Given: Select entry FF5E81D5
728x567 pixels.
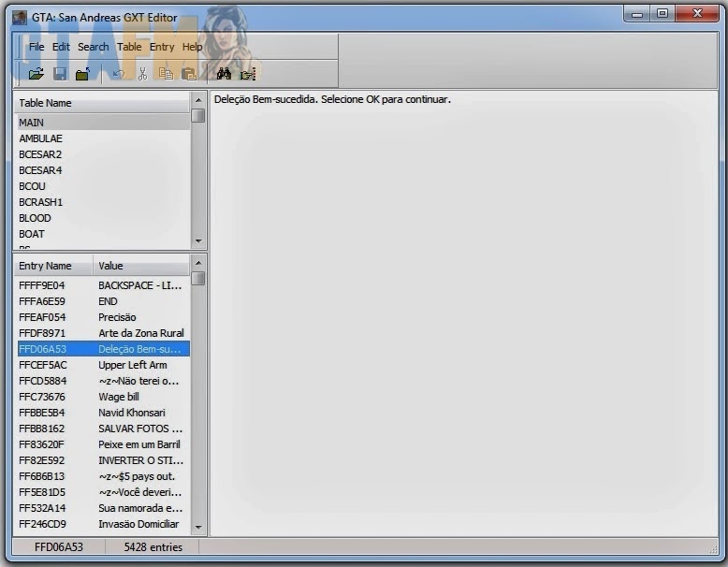Looking at the screenshot, I should click(103, 492).
